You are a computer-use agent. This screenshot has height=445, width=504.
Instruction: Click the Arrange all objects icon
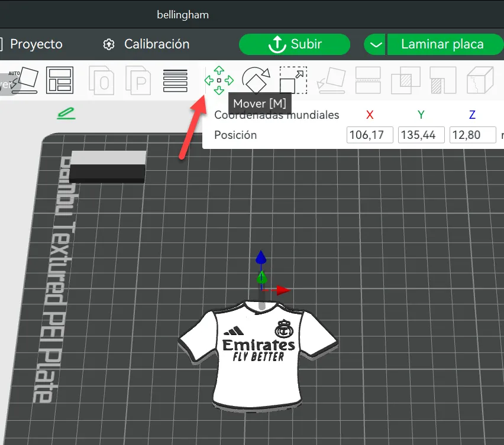tap(60, 80)
